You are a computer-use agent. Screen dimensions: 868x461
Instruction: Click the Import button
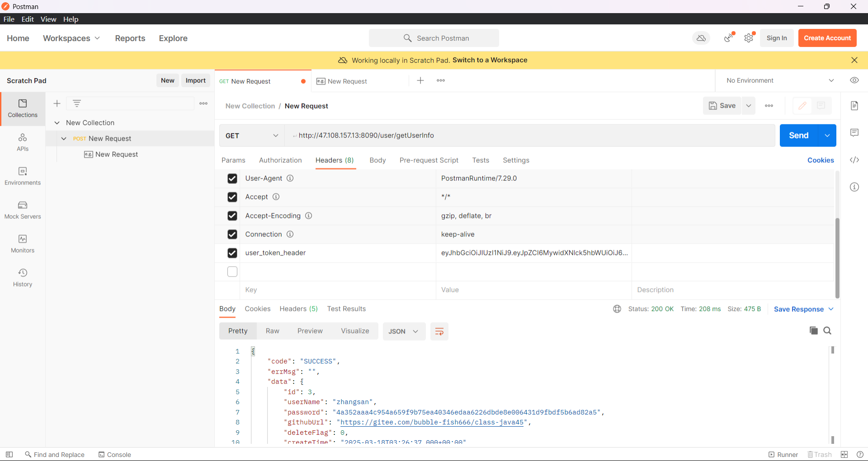[x=196, y=80]
